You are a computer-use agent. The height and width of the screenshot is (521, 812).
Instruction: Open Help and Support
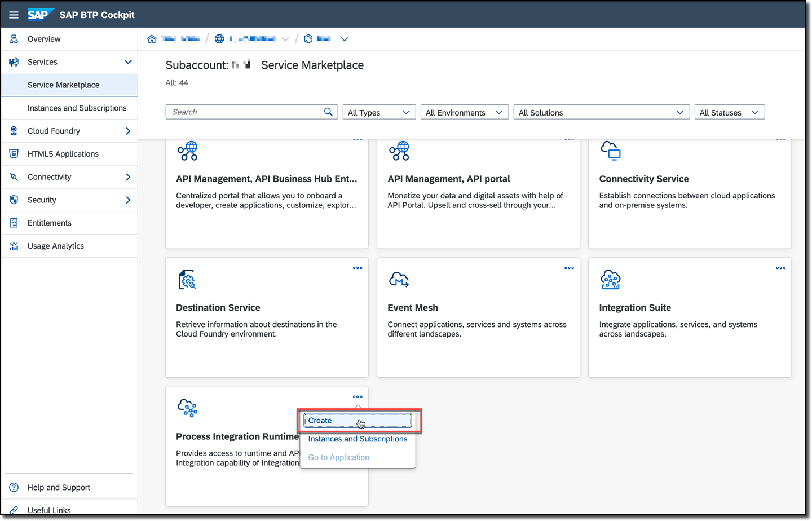69,487
